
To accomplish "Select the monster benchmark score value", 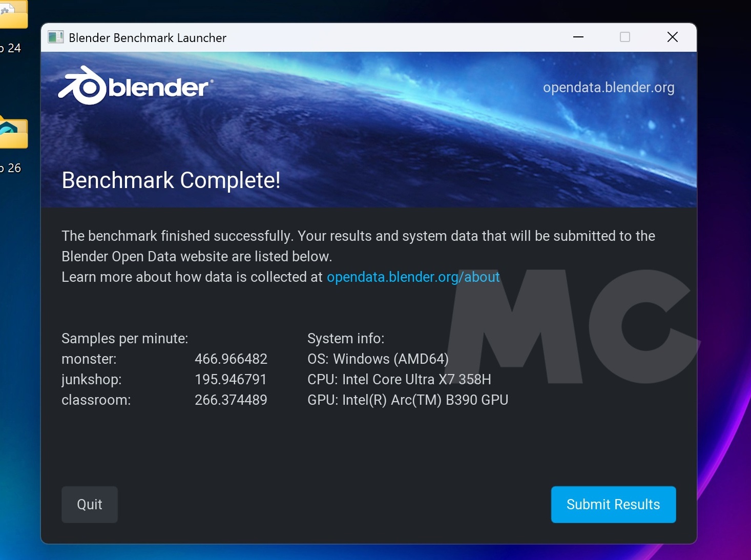I will [x=231, y=359].
